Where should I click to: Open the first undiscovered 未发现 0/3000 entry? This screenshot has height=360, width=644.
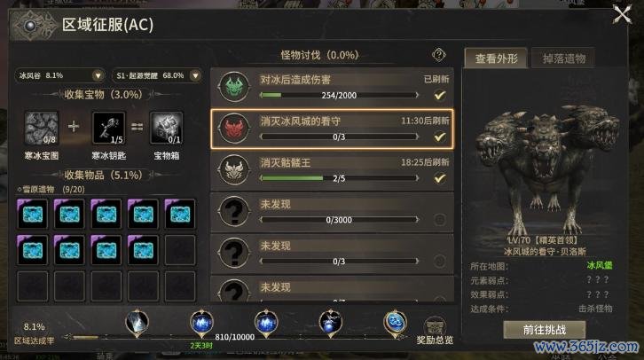click(332, 212)
